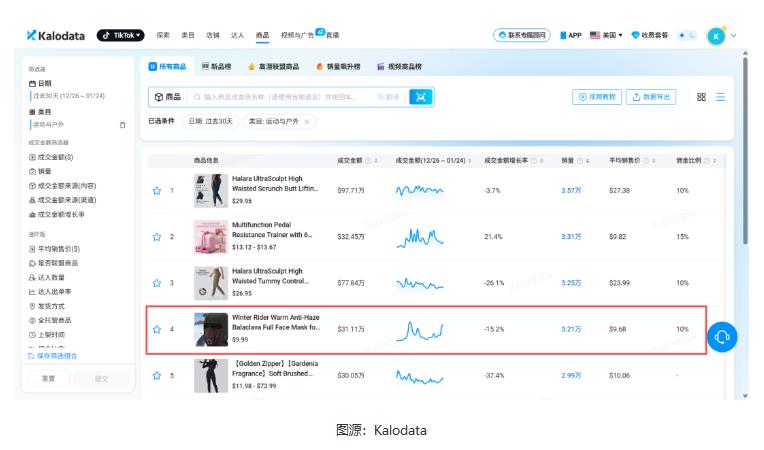Switch to grid view icon

click(x=701, y=97)
